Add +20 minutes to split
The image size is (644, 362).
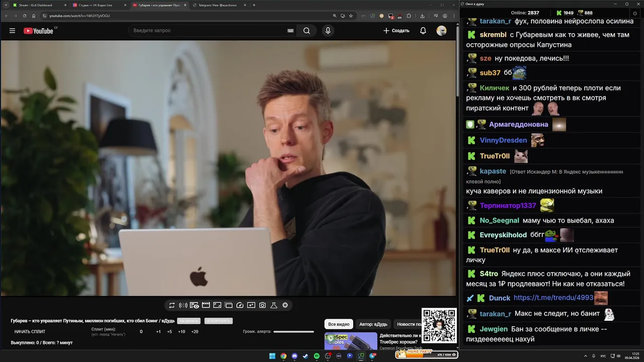195,332
